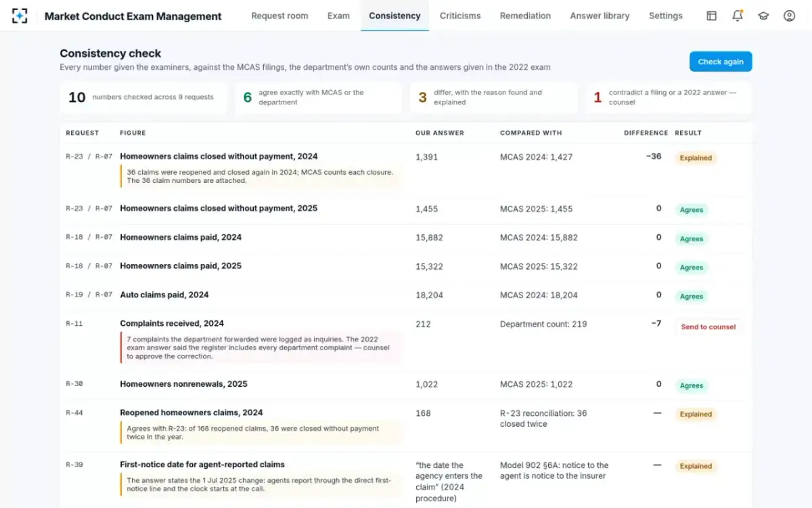The image size is (812, 508).
Task: Click the Agrees badge for Homeowners claims paid, 2024
Action: (x=692, y=238)
